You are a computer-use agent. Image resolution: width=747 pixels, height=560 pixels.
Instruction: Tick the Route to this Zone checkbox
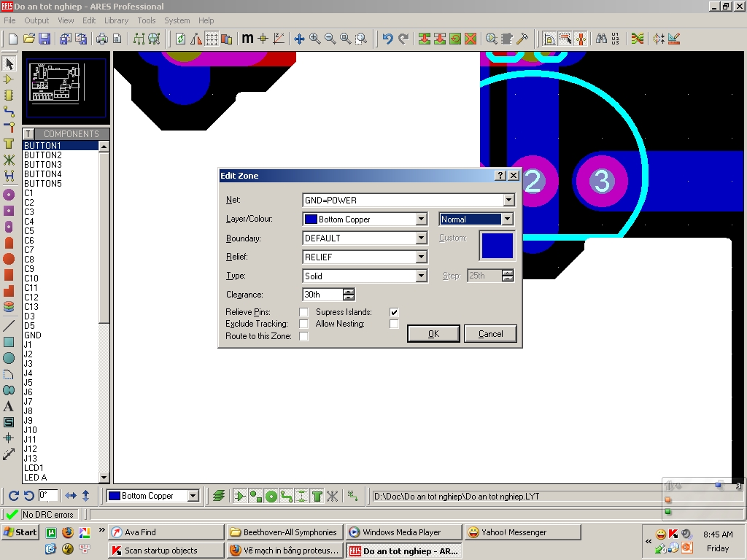coord(303,336)
